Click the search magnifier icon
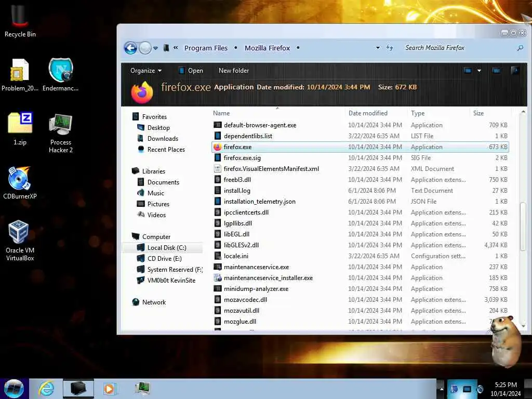The image size is (532, 399). (520, 48)
